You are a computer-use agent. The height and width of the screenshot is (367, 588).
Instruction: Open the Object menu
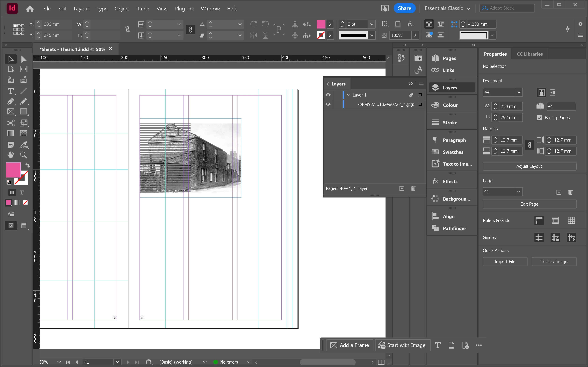(122, 9)
